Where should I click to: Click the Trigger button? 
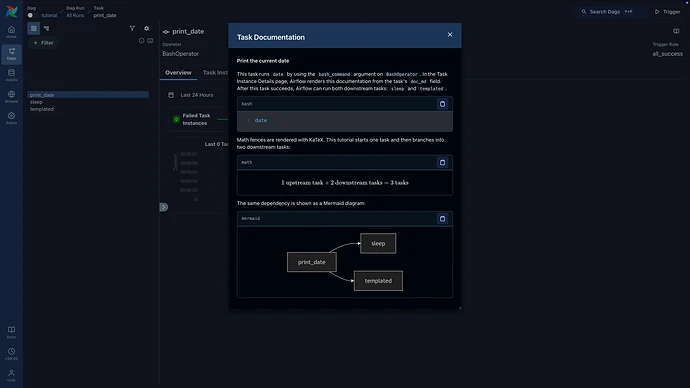point(667,12)
